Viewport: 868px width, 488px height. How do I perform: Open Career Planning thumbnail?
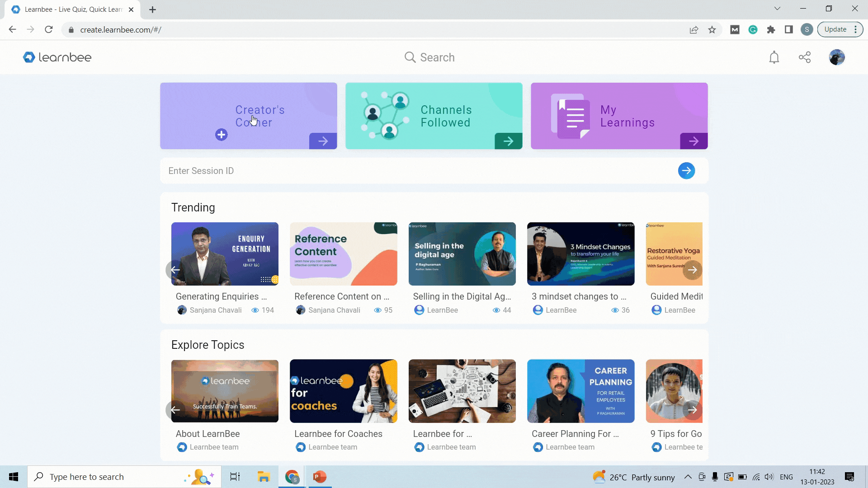pos(580,391)
